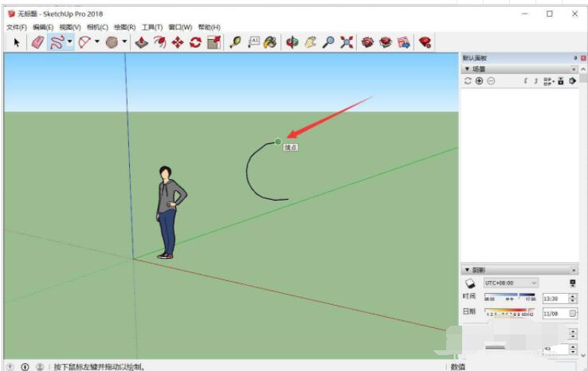Click the Zoom Extents tool

click(x=347, y=42)
